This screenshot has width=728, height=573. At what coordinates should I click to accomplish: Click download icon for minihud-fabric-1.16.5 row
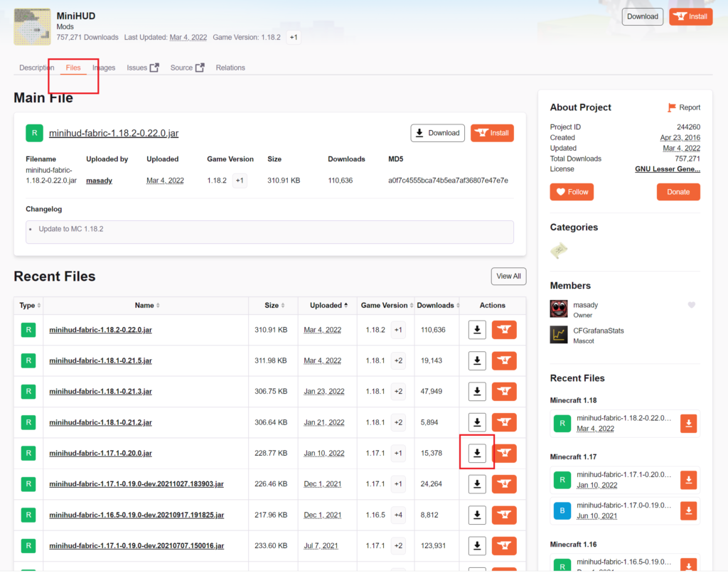(477, 514)
